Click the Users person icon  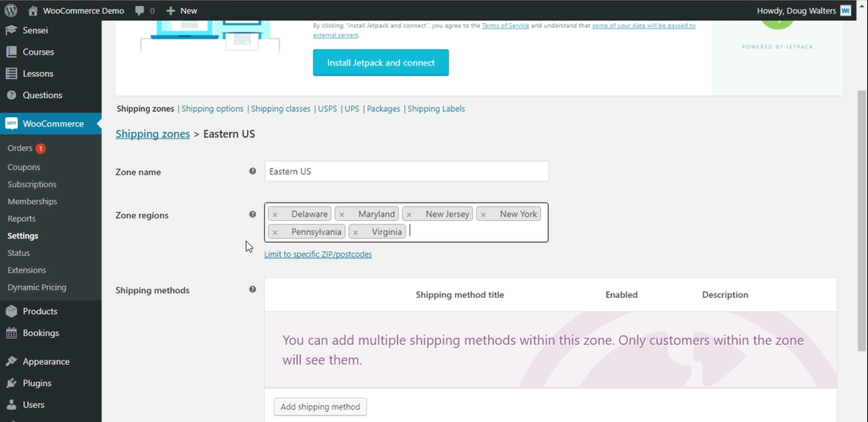click(11, 405)
